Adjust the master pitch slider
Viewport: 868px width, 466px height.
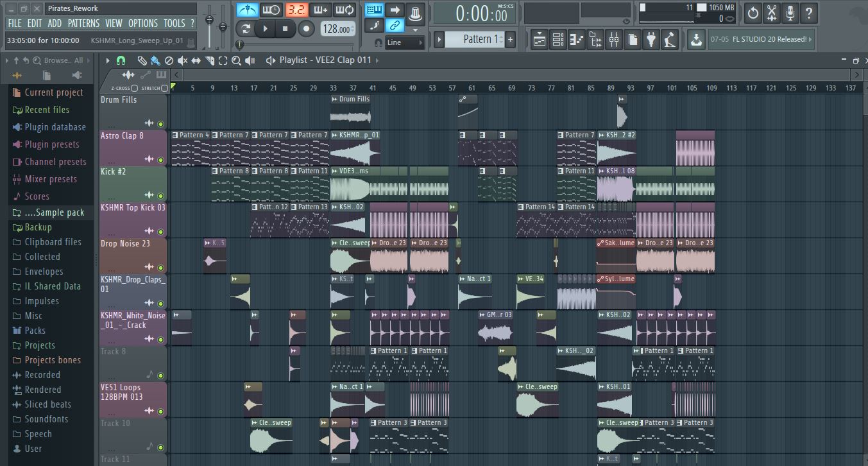(223, 26)
